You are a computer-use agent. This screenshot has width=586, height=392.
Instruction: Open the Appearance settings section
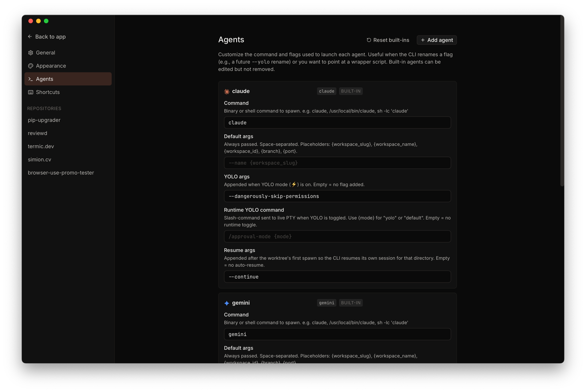(x=68, y=66)
